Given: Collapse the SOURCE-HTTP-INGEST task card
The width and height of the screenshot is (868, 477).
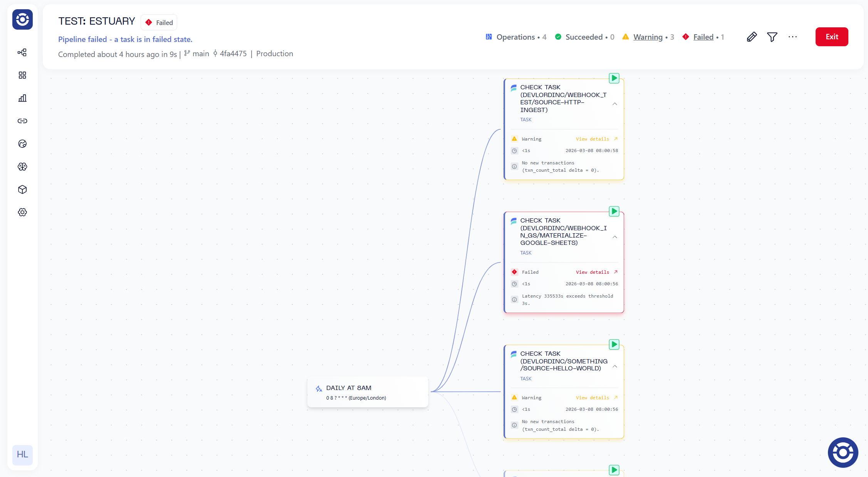Looking at the screenshot, I should click(615, 104).
